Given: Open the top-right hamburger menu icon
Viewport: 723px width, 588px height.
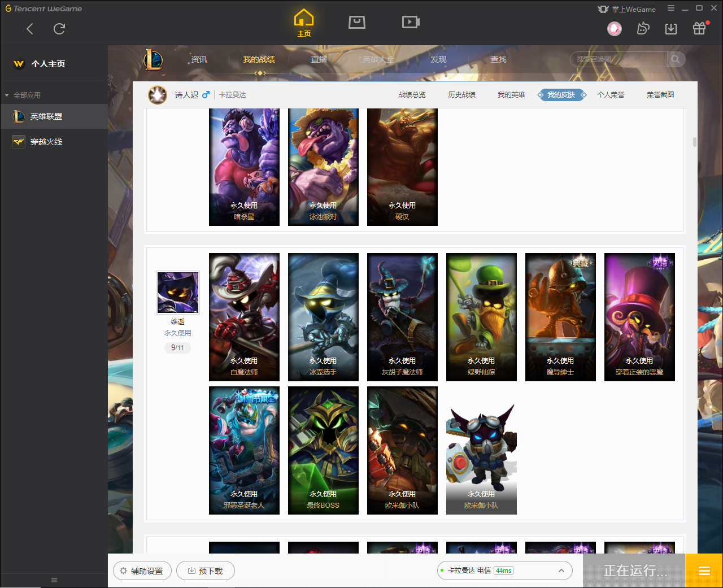Looking at the screenshot, I should 671,8.
